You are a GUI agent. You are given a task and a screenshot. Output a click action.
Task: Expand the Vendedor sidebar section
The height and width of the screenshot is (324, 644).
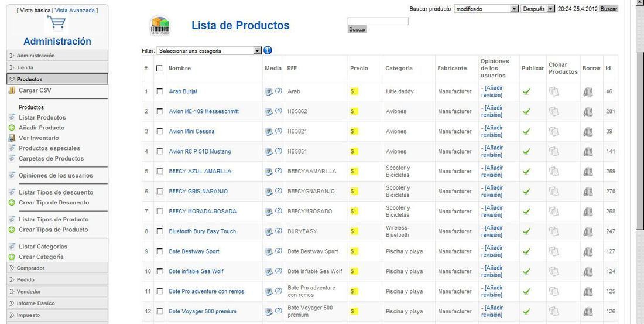57,292
